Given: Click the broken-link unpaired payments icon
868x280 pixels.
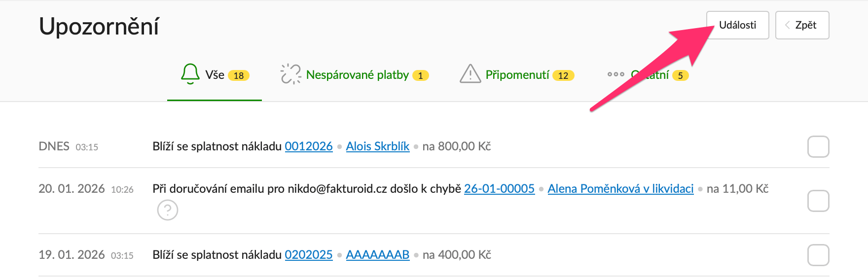Looking at the screenshot, I should 290,74.
